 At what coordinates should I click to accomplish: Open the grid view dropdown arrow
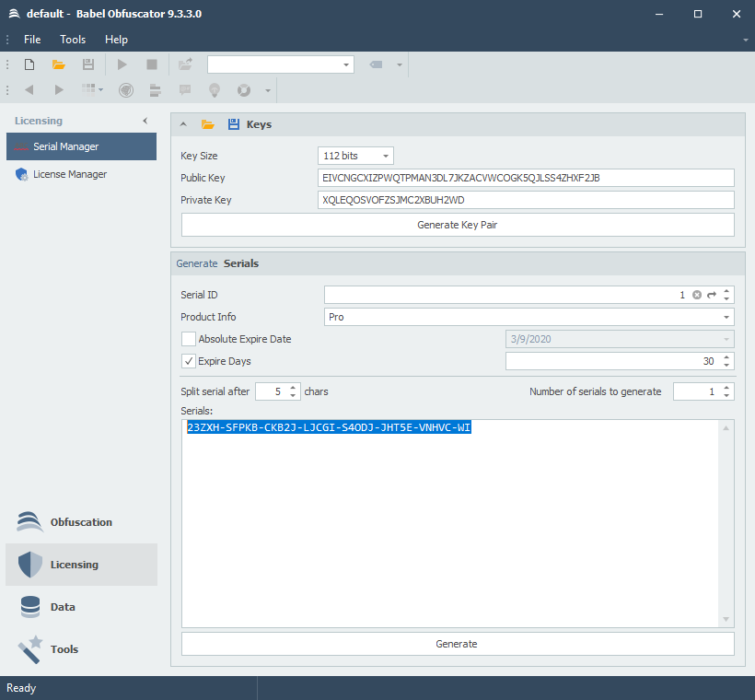[x=100, y=89]
